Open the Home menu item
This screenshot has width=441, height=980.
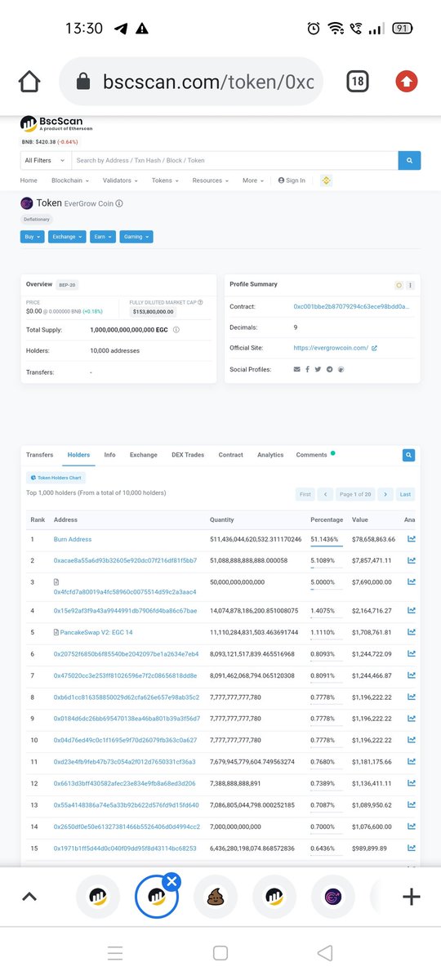click(29, 180)
